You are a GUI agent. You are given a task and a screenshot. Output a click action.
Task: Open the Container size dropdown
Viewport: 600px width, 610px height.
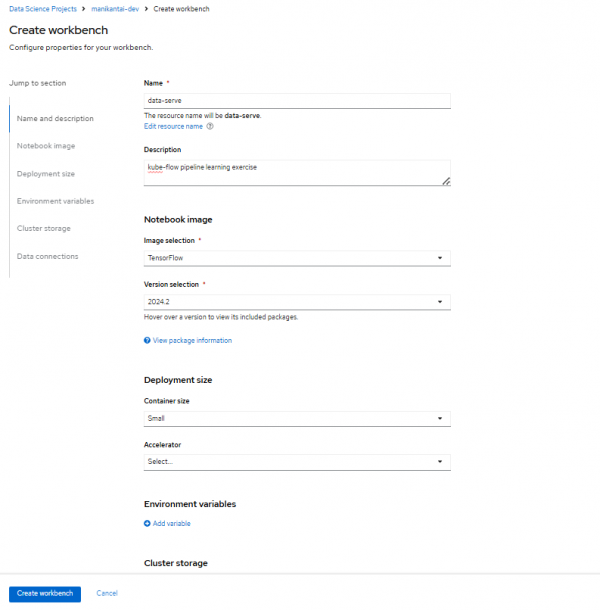pos(297,418)
